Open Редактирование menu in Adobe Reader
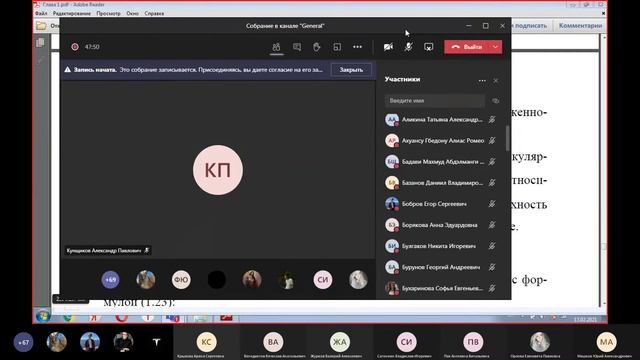Screen dimensions: 640x360 (72, 13)
